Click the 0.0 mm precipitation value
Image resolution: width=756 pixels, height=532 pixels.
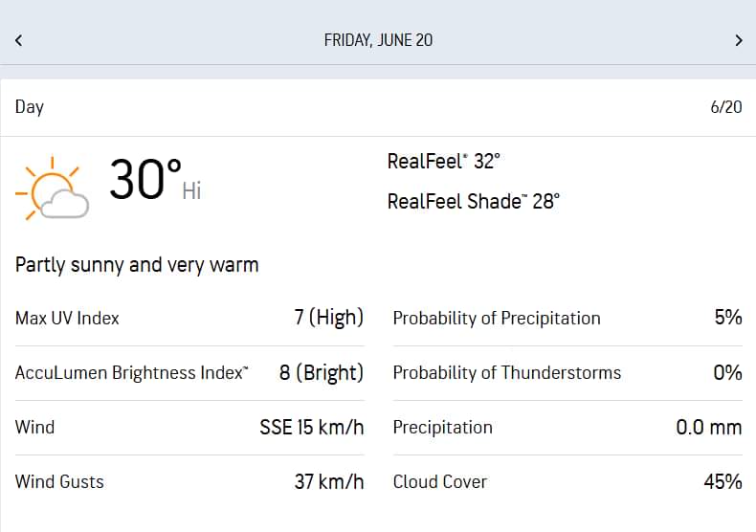[x=708, y=428]
